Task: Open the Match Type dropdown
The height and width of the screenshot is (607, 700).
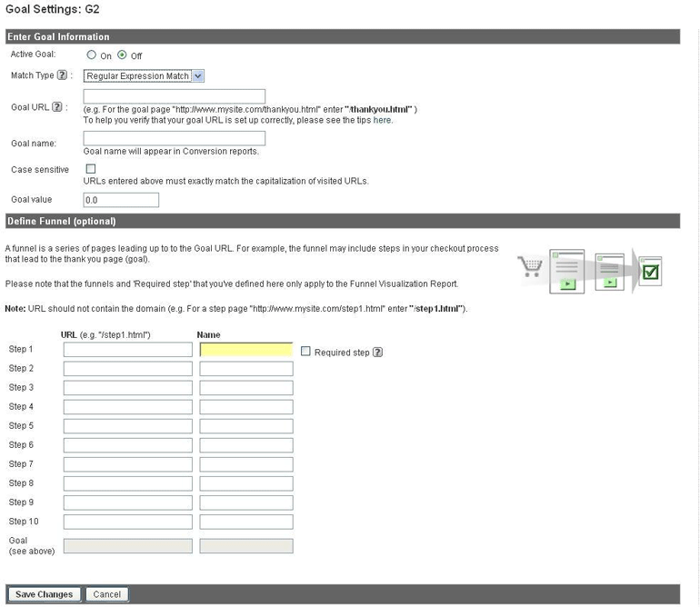Action: coord(144,76)
